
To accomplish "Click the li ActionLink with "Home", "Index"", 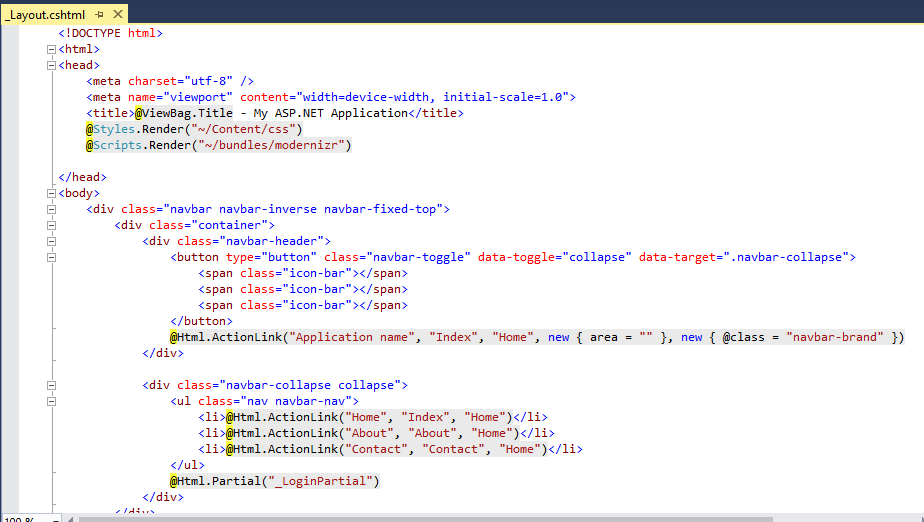I will (373, 417).
